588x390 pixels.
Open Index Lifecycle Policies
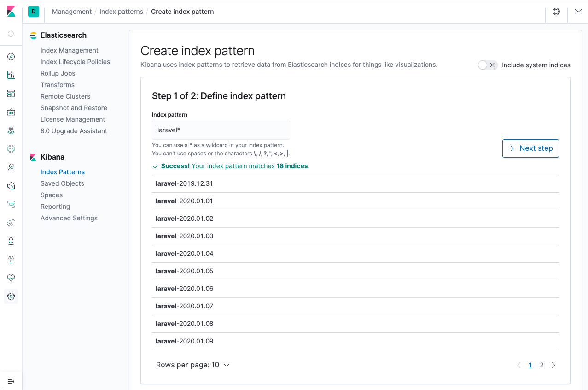click(x=75, y=62)
